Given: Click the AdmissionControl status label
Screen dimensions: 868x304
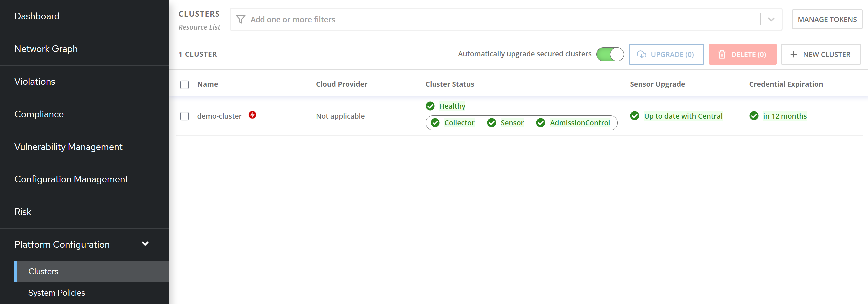Looking at the screenshot, I should pyautogui.click(x=580, y=123).
